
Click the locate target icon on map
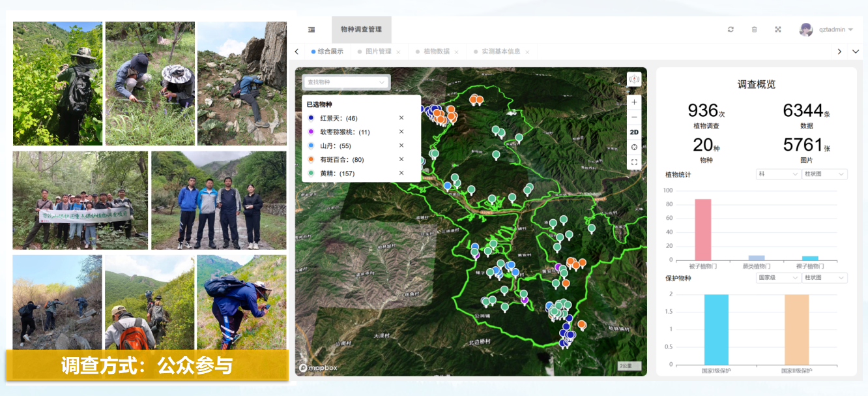tap(634, 147)
